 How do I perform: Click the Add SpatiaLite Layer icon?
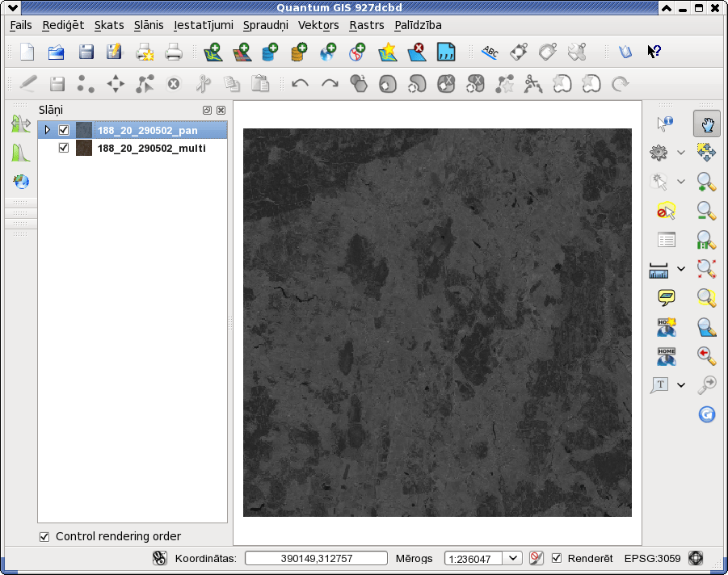(299, 52)
